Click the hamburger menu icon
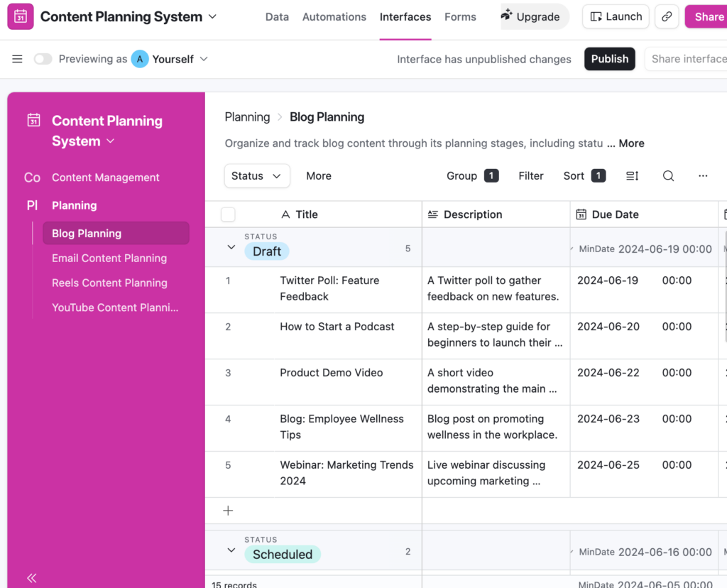The height and width of the screenshot is (588, 727). point(17,59)
